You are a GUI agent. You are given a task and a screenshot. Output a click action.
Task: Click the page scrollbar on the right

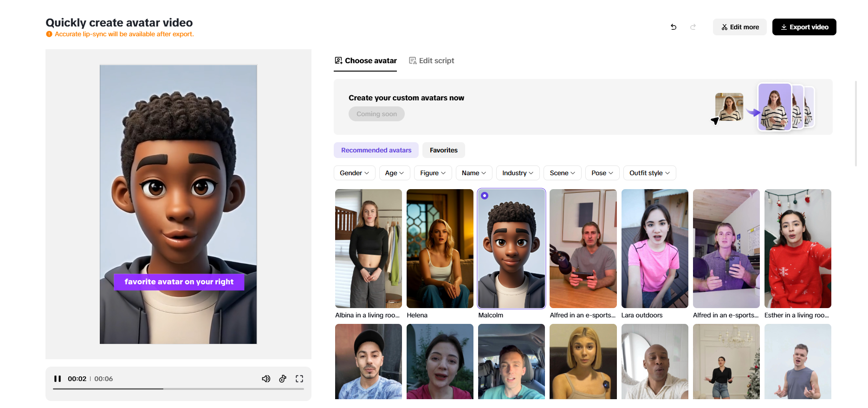tap(856, 123)
